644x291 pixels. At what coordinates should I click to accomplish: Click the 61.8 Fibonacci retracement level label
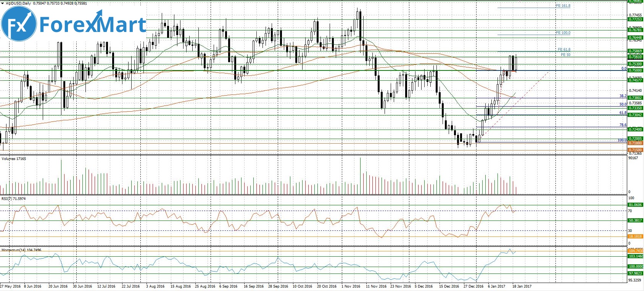pos(623,113)
